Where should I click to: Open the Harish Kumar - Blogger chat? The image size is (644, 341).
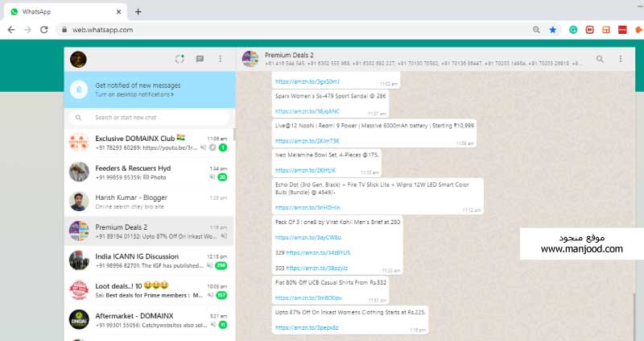tap(149, 202)
